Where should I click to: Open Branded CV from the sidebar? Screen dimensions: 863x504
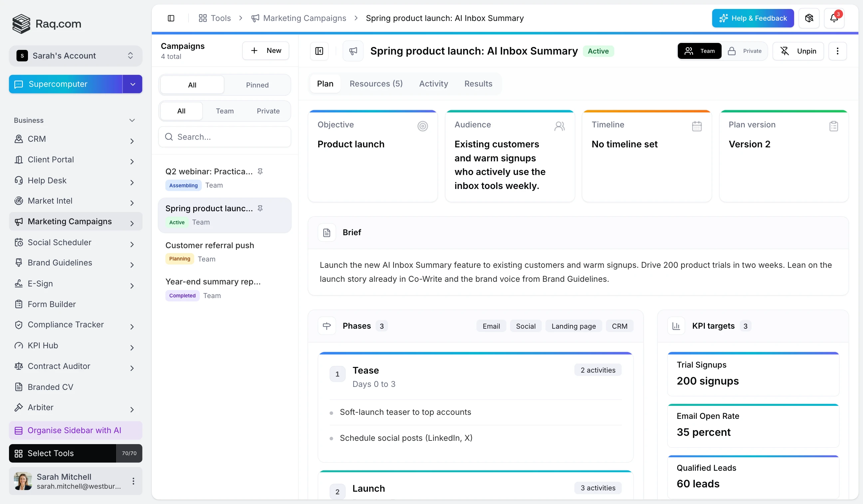[x=75, y=387]
